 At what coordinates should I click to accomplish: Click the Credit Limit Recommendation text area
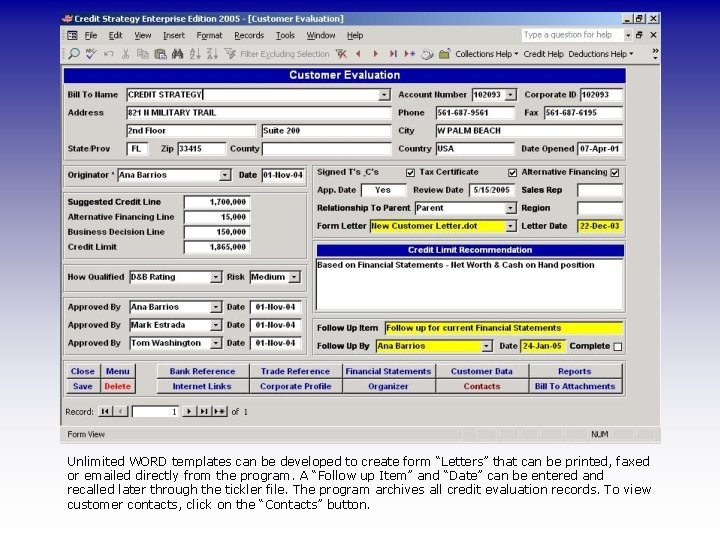470,284
